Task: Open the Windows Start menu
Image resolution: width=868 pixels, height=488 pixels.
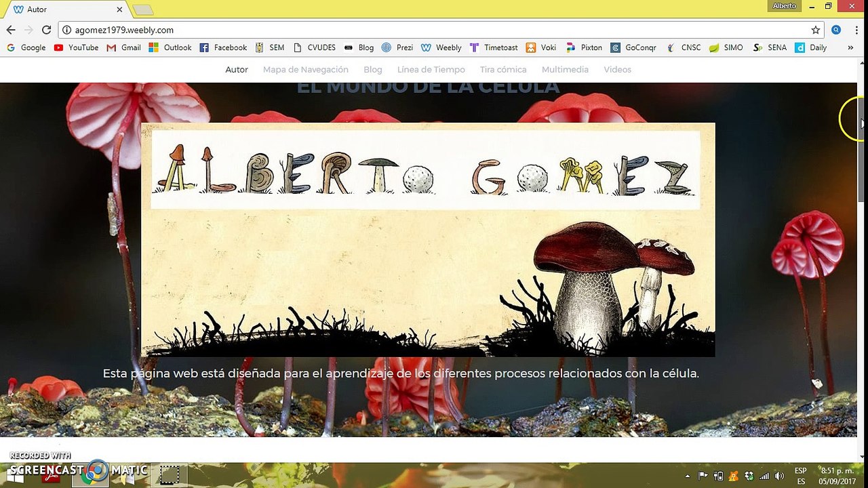Action: pyautogui.click(x=15, y=475)
